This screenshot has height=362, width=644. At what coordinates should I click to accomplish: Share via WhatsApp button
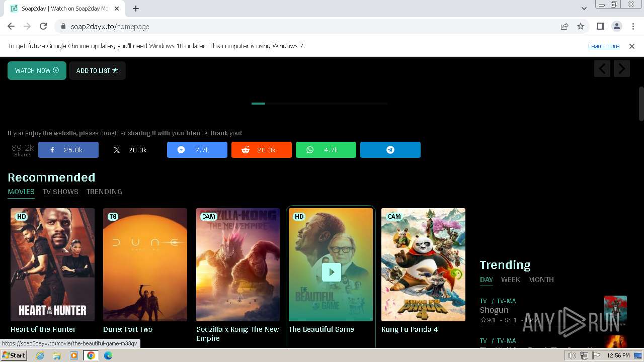pos(326,150)
